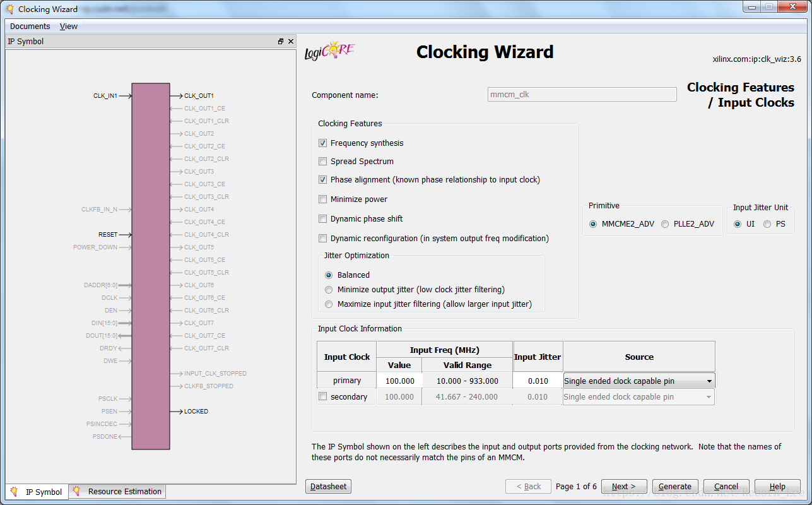
Task: Set Input Jitter Unit to PS
Action: point(767,224)
